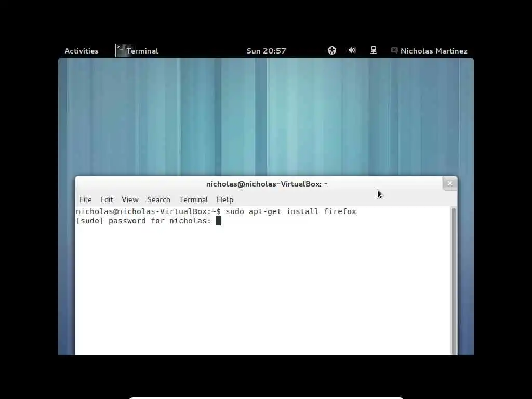Open the File menu in the terminal
The width and height of the screenshot is (532, 399).
[x=86, y=199]
